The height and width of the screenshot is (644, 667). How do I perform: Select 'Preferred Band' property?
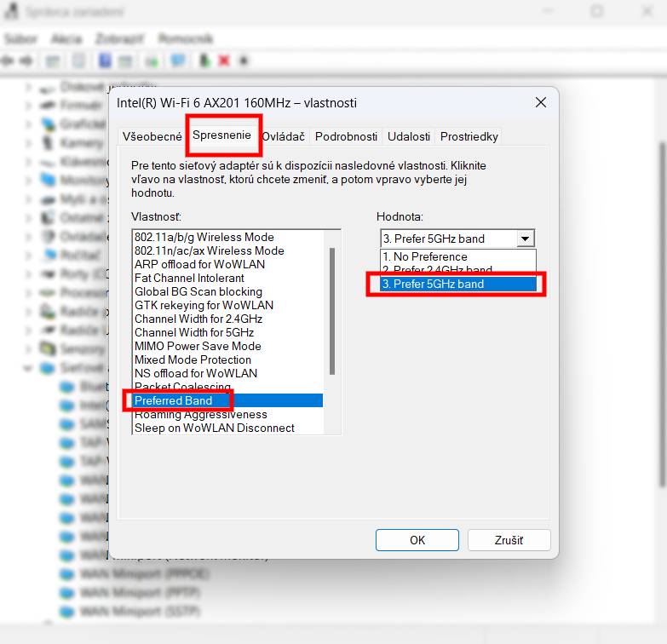(x=228, y=400)
